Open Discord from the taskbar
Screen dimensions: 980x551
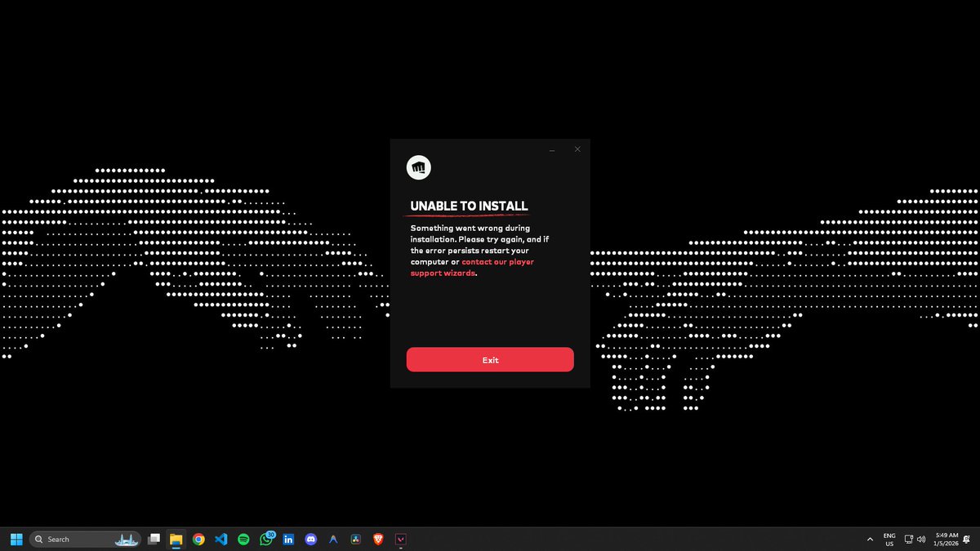point(311,539)
